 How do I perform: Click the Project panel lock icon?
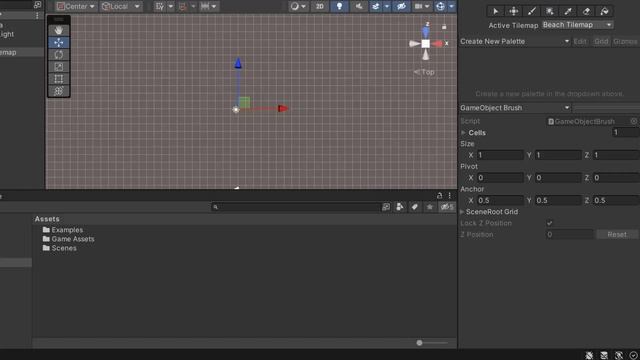coord(440,196)
